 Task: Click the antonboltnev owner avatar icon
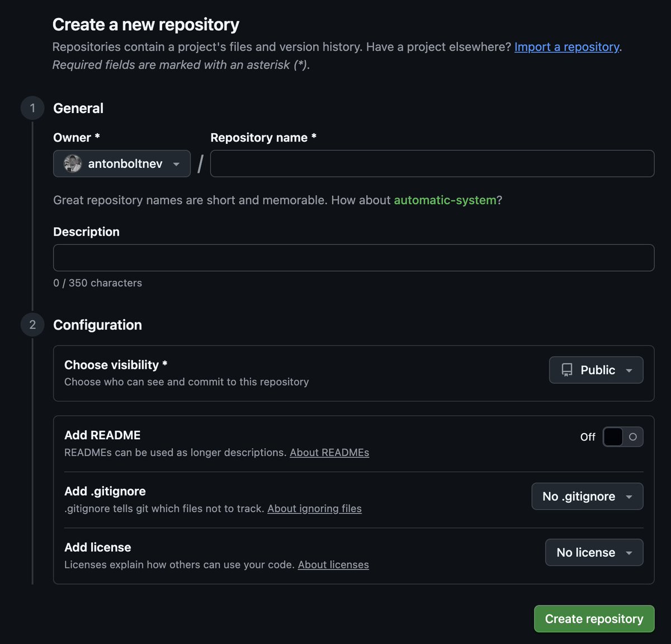[73, 163]
